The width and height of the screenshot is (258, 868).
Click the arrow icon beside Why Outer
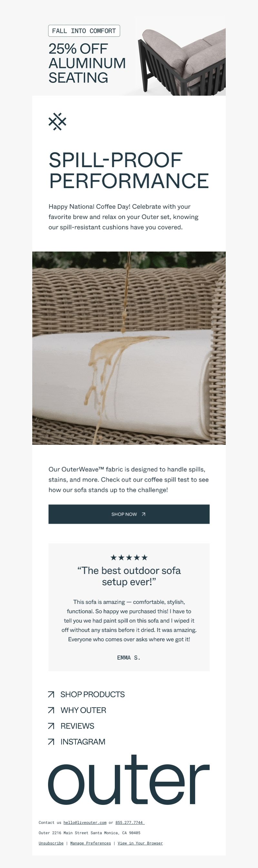point(51,710)
